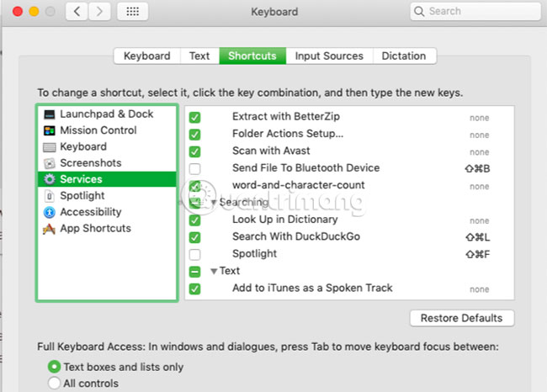
Task: Open the Accessibility shortcuts icon
Action: [x=50, y=212]
